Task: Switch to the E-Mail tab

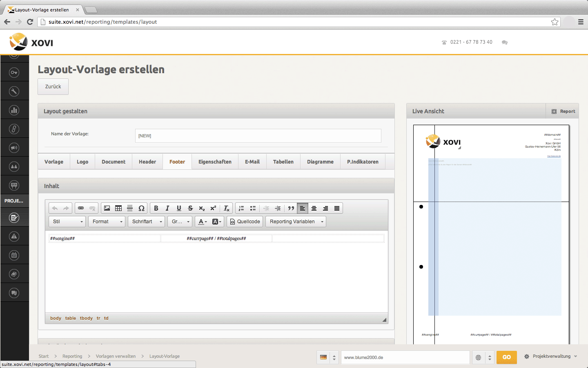Action: (x=252, y=162)
